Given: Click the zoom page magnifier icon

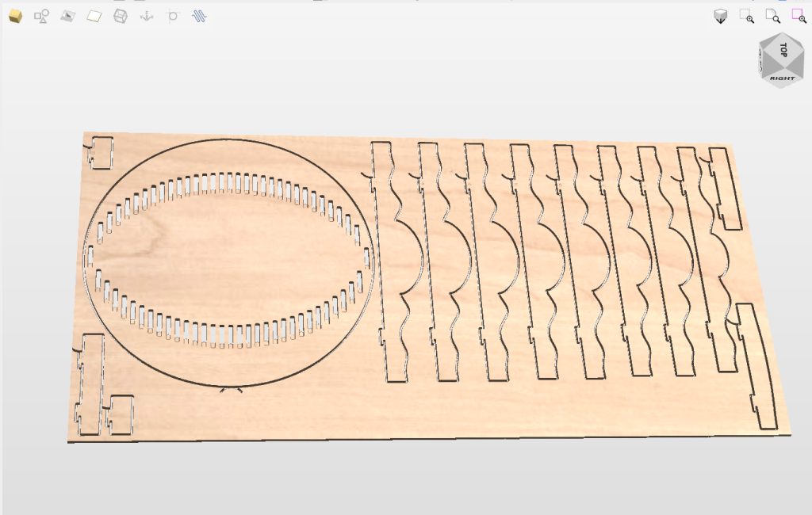Looking at the screenshot, I should [x=772, y=16].
